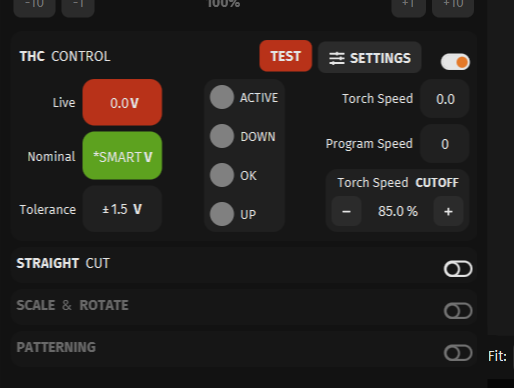Enable the Straight Cut toggle
The height and width of the screenshot is (388, 514).
point(458,269)
